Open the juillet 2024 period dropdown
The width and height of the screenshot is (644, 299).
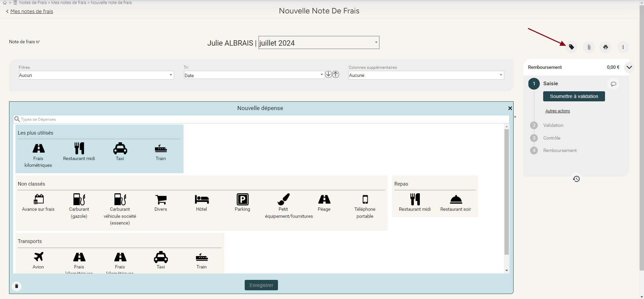click(x=319, y=43)
